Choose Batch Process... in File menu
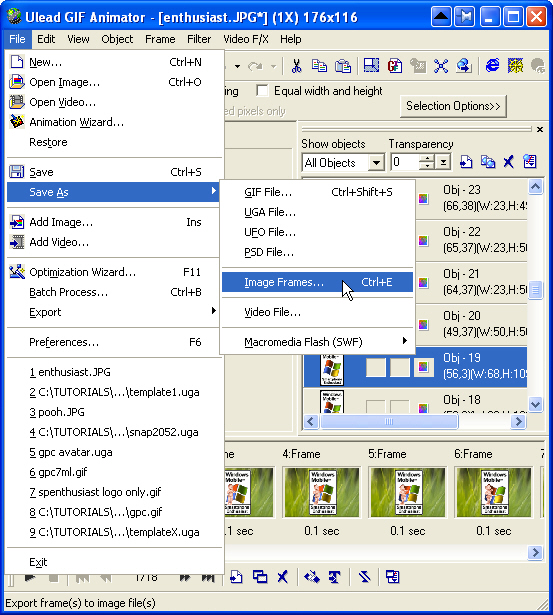 click(x=113, y=292)
